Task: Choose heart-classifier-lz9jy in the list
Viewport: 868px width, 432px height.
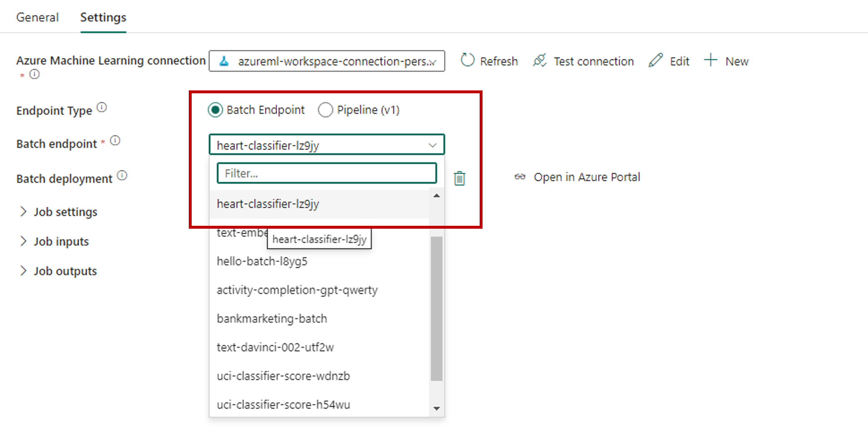Action: (319, 204)
